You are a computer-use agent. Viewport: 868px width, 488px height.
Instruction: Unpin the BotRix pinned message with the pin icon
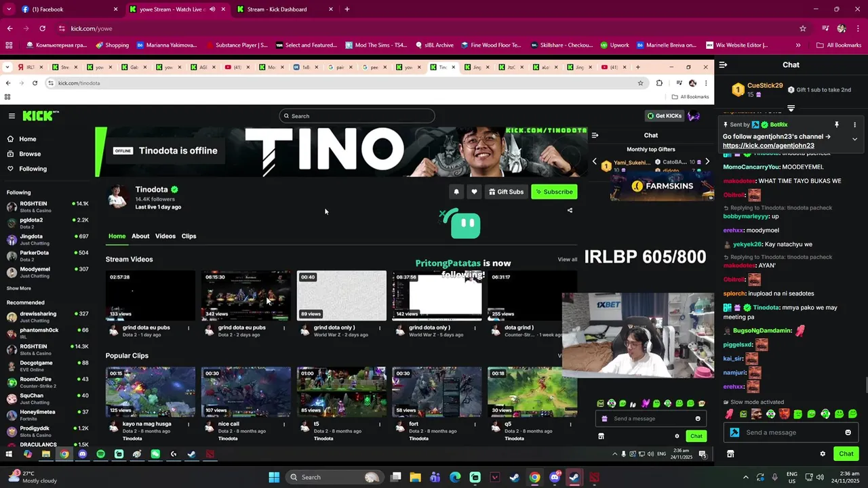tap(837, 125)
